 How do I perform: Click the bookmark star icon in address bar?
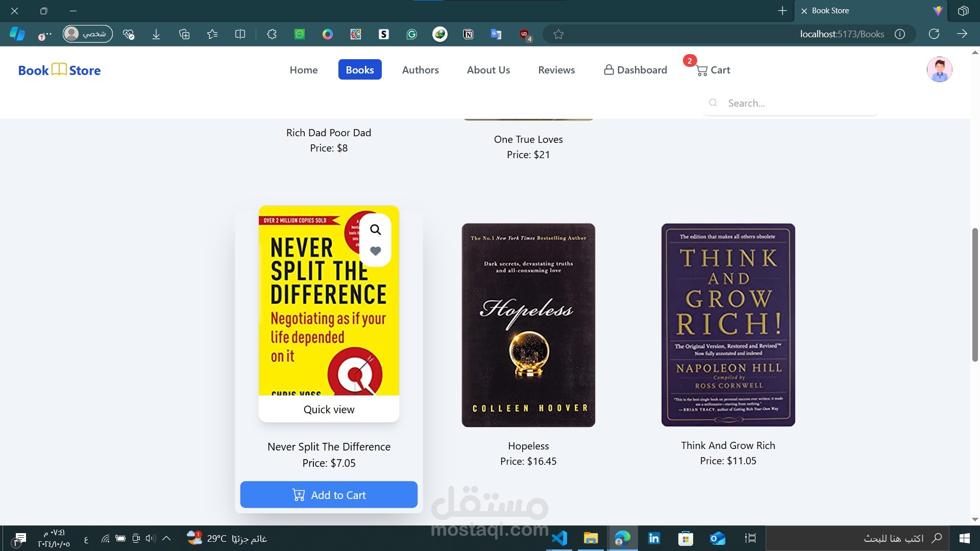pyautogui.click(x=558, y=34)
